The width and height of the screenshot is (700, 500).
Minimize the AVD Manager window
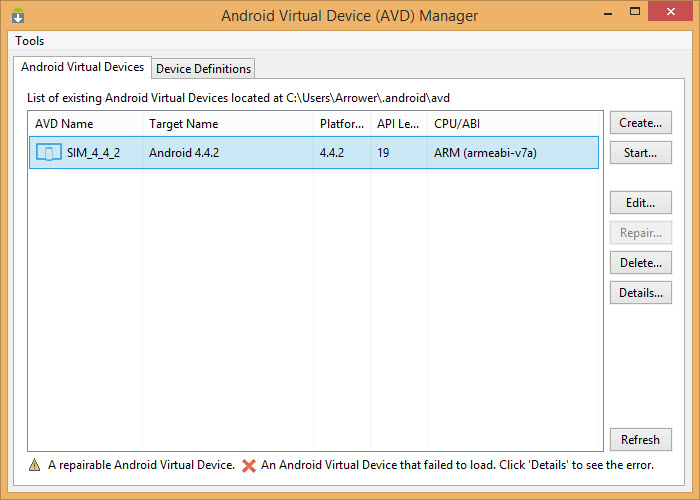pos(608,12)
